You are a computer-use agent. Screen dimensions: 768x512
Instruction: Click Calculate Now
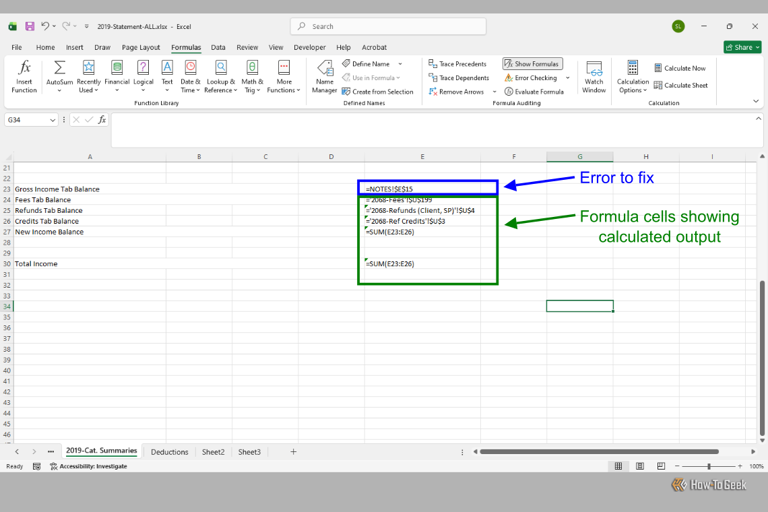[680, 68]
